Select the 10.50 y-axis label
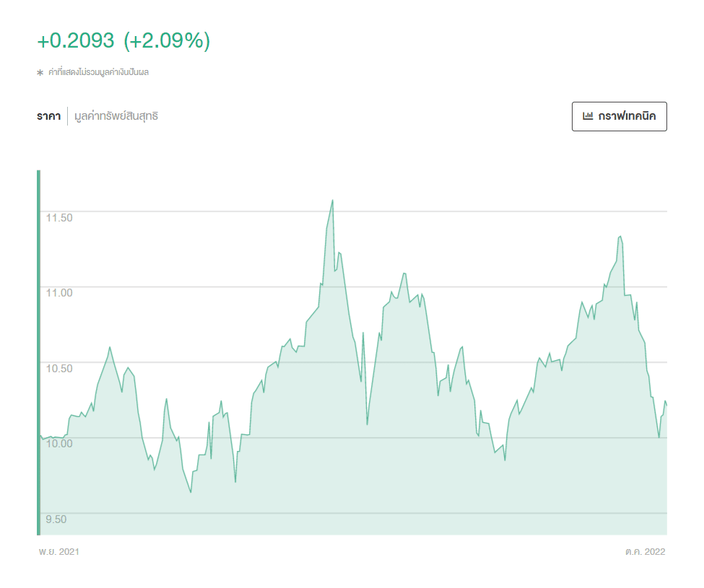Viewport: 704px width, 588px height. pos(59,368)
